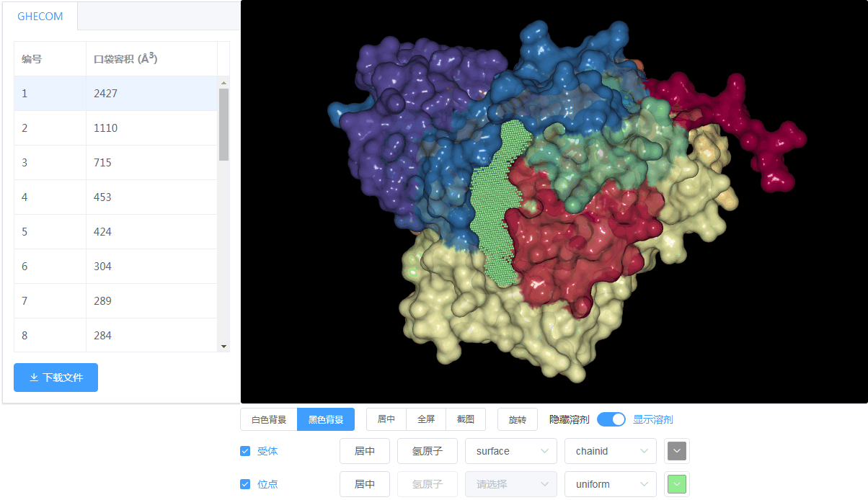Open the uniform color scheme dropdown
868x500 pixels.
click(610, 484)
